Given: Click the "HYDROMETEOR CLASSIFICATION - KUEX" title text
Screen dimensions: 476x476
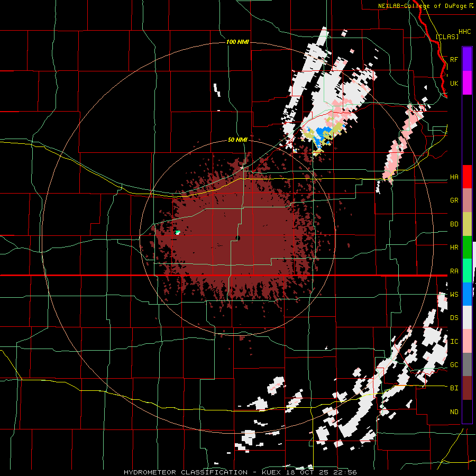Looking at the screenshot, I should point(204,472).
